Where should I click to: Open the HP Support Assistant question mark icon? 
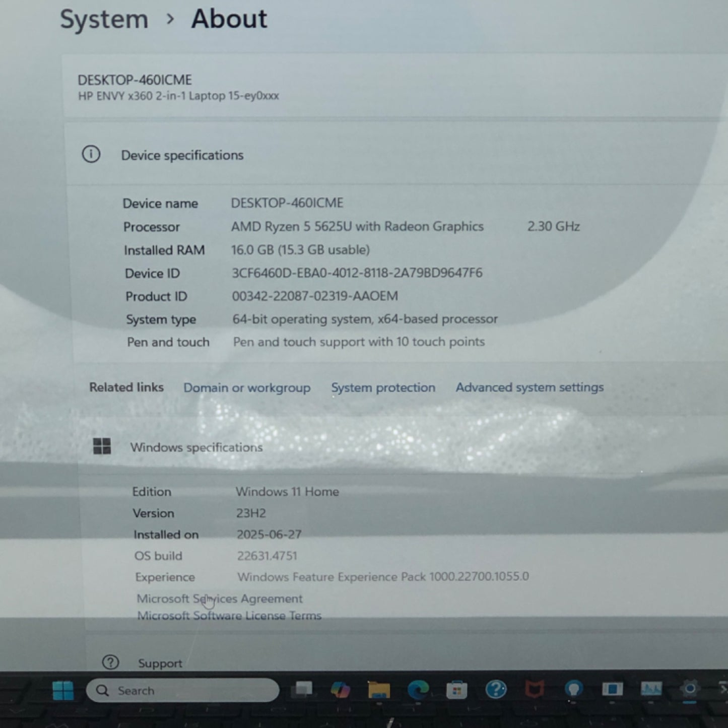point(496,689)
